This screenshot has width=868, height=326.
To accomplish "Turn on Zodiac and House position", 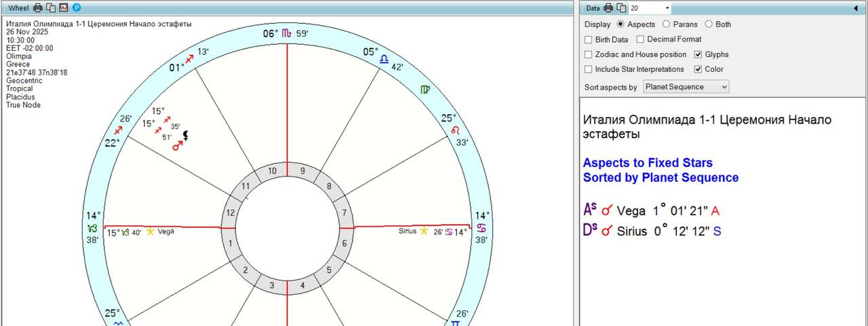I will click(588, 54).
